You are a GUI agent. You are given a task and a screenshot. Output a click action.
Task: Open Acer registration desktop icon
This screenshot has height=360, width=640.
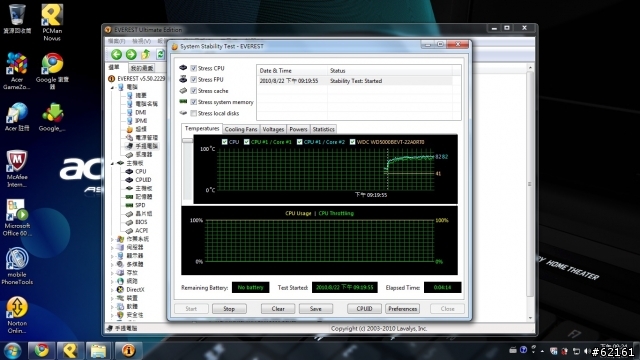pos(17,117)
